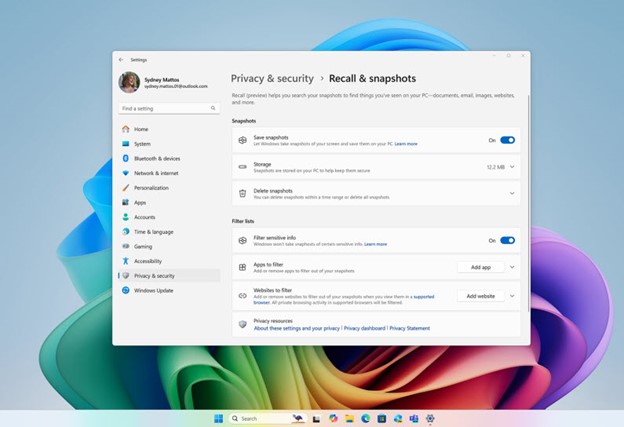Click the Add website button
The height and width of the screenshot is (427, 624).
[x=481, y=296]
